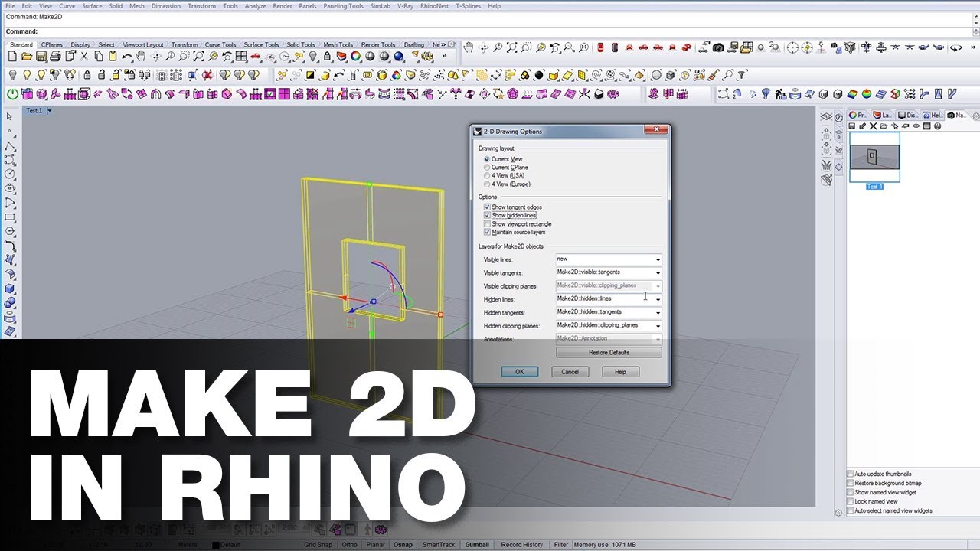Click the Restore Defaults button
Viewport: 980px width, 551px height.
(x=608, y=352)
